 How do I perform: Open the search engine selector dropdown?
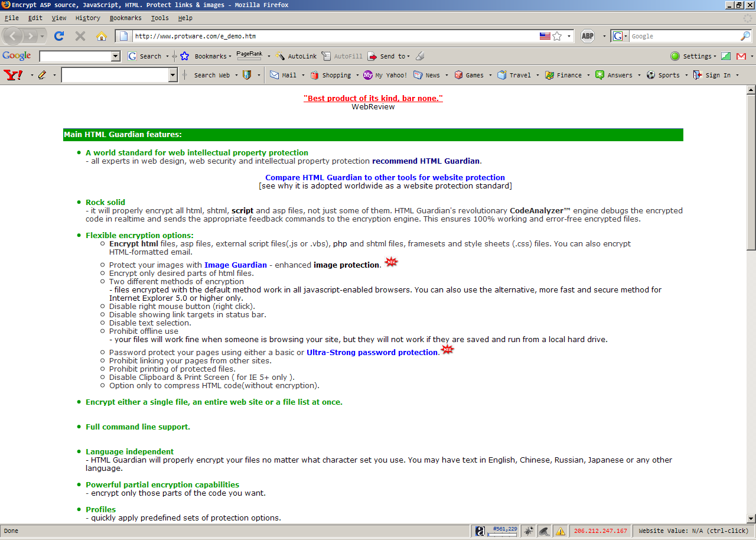pyautogui.click(x=620, y=36)
